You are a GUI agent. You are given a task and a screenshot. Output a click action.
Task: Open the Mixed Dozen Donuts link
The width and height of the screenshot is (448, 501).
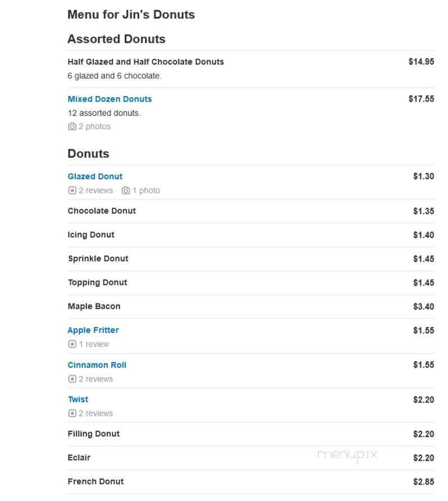point(109,99)
